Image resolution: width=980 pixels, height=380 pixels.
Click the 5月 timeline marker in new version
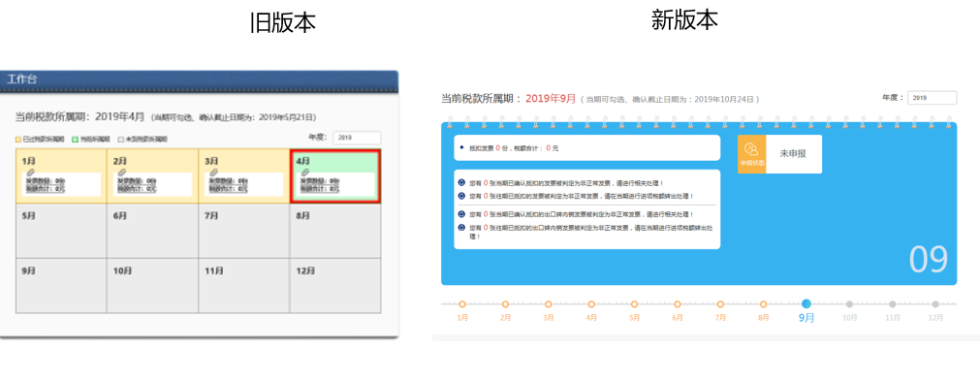click(634, 304)
